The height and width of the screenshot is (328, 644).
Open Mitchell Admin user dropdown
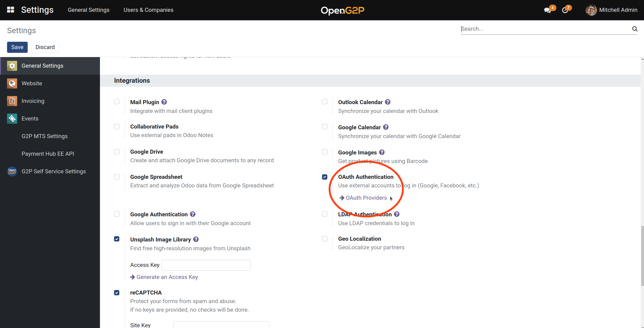tap(612, 10)
